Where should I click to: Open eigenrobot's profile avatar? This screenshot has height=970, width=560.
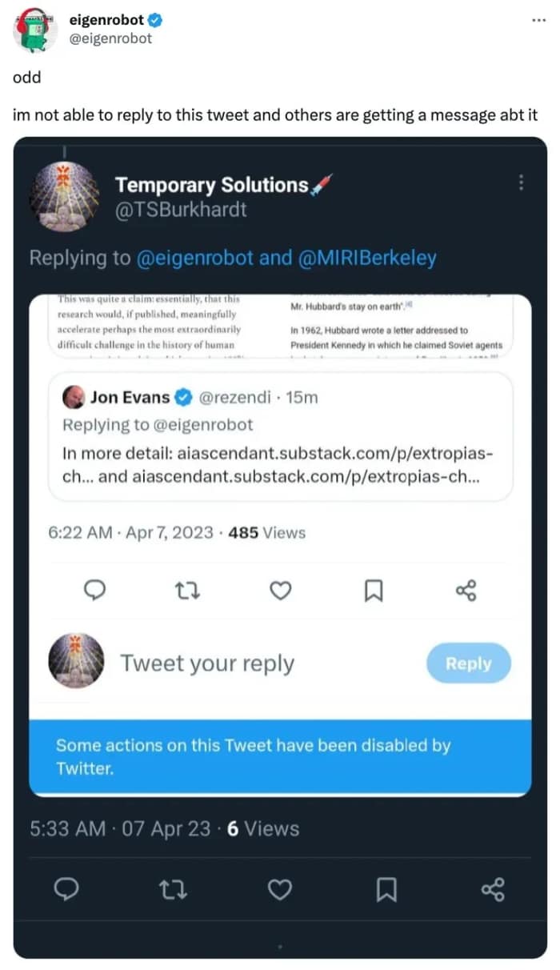32,30
